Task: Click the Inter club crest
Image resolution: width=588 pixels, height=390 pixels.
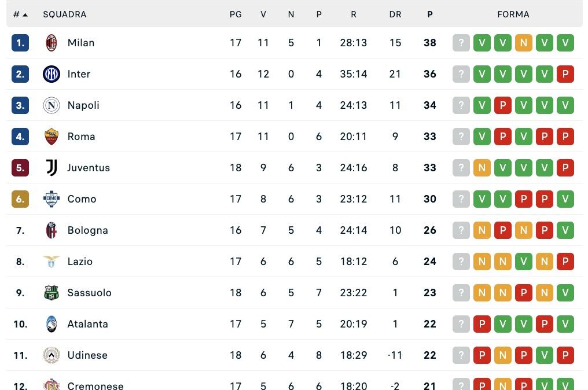Action: coord(51,73)
